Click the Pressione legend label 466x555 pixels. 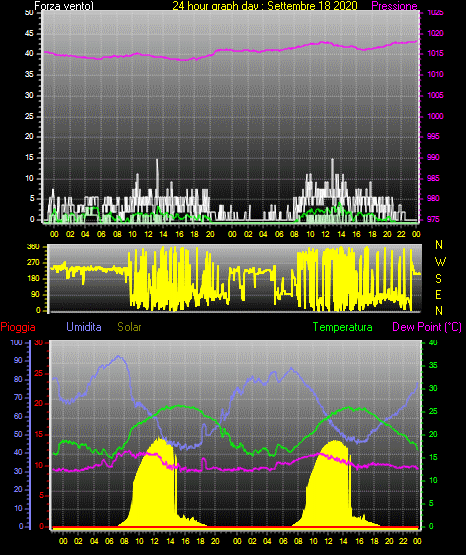point(394,6)
